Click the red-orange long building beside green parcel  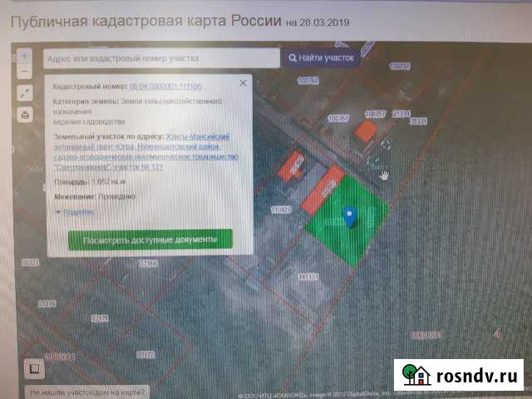point(323,190)
